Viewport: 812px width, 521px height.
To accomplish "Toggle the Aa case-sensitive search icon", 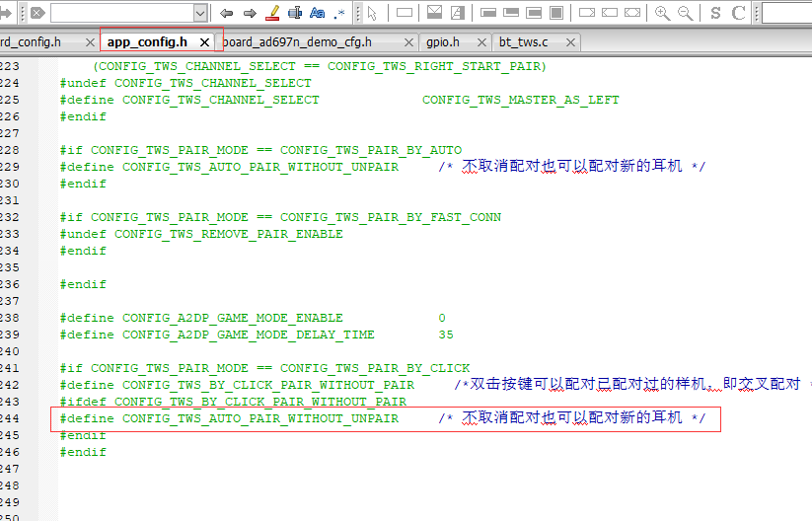I will (317, 13).
